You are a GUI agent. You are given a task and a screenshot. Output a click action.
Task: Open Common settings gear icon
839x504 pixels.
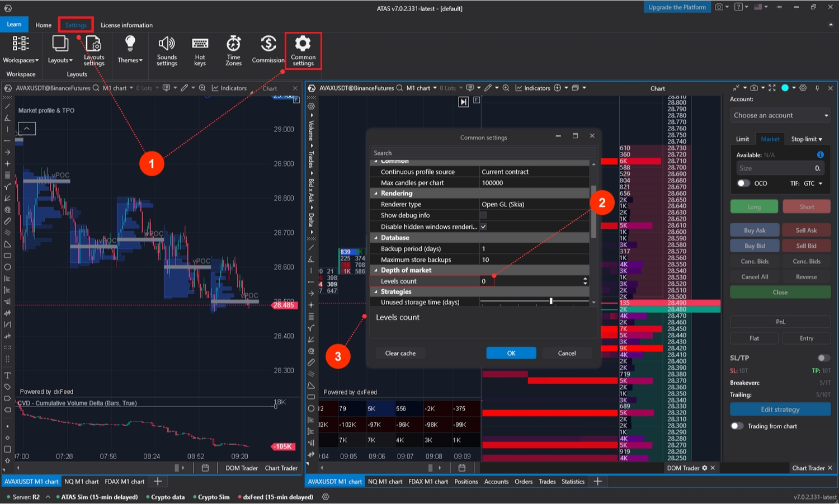(x=303, y=44)
